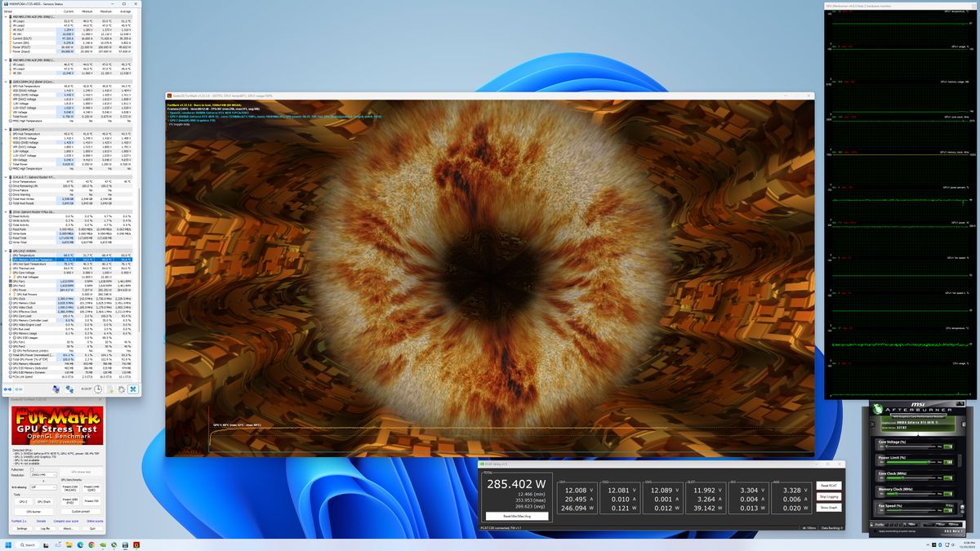The height and width of the screenshot is (551, 980).
Task: Click the Task View icon on the taskbar
Action: tap(46, 543)
